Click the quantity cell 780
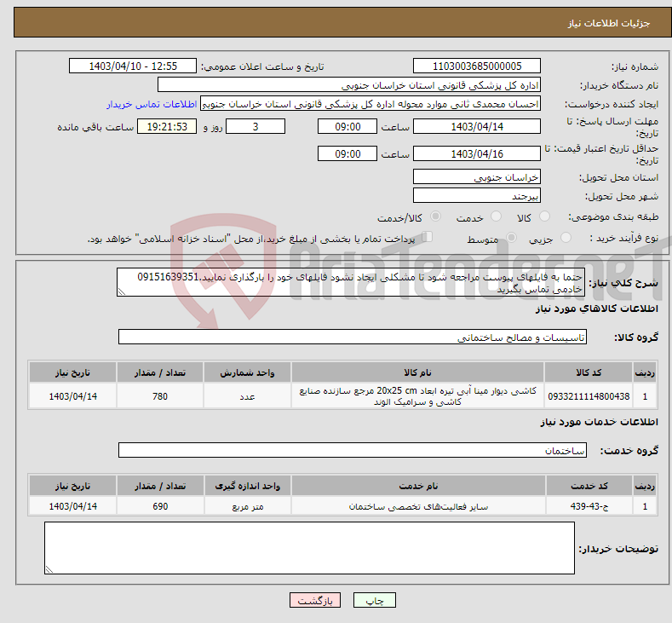Screen dimensions: 672x623 click(160, 396)
